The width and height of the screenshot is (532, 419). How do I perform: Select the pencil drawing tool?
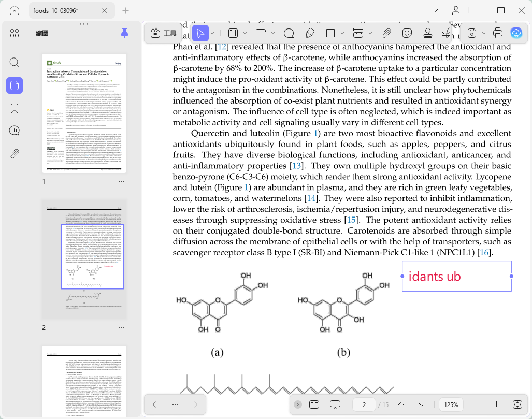coord(309,33)
